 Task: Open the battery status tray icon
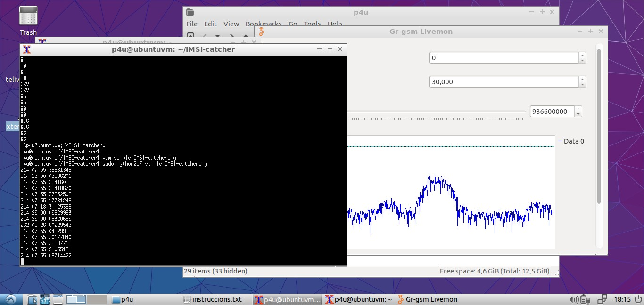click(586, 299)
